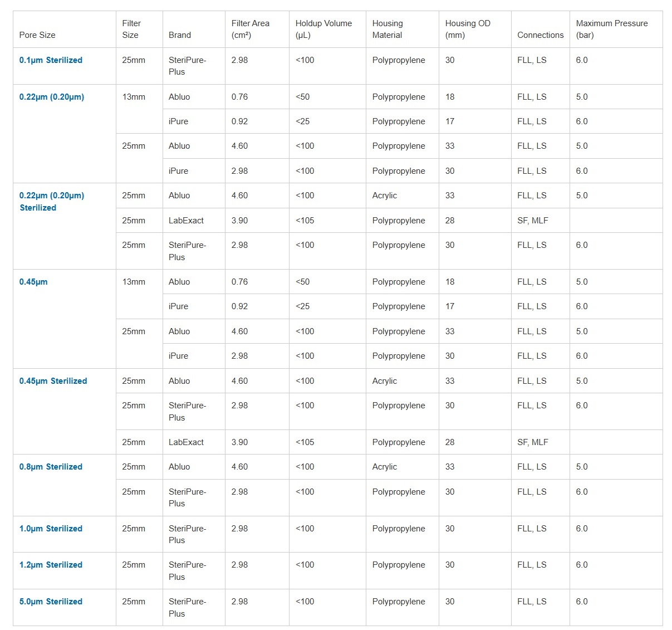Click the 0.22µm (0.20µm) non-sterilized link
The image size is (672, 630).
coord(52,97)
